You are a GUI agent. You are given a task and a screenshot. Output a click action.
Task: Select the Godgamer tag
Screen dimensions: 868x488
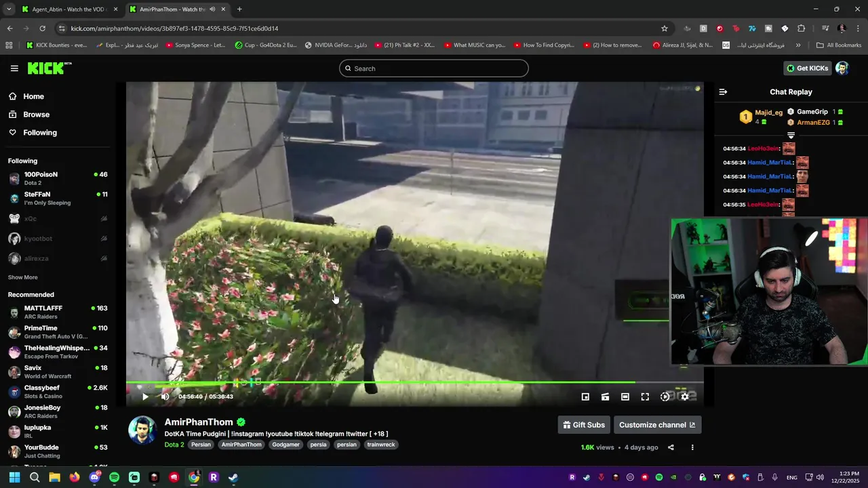point(285,445)
